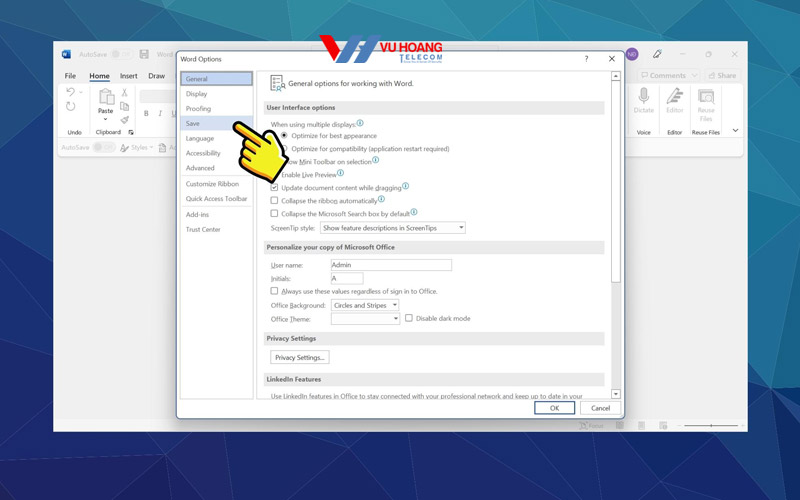The width and height of the screenshot is (800, 500).
Task: Uncheck Update document content while dragging
Action: 275,187
